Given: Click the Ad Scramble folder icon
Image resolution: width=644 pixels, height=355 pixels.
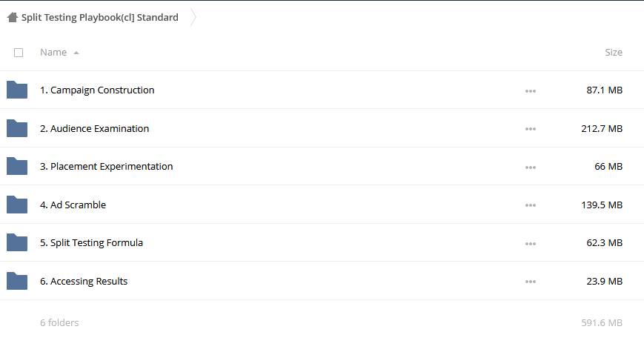Looking at the screenshot, I should click(17, 205).
